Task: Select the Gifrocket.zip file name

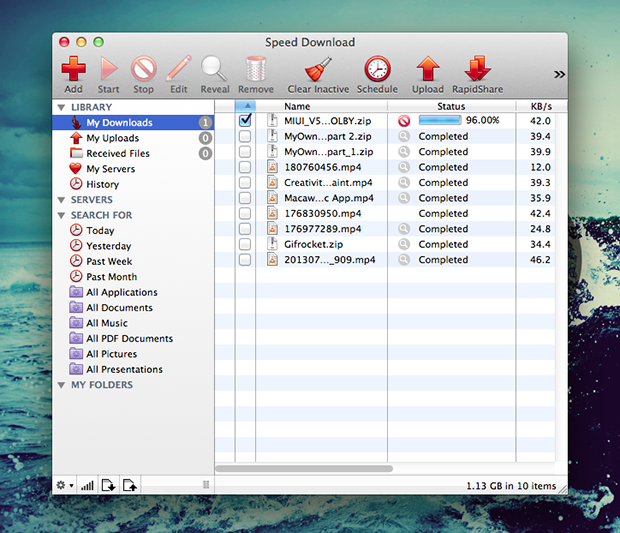Action: click(314, 244)
